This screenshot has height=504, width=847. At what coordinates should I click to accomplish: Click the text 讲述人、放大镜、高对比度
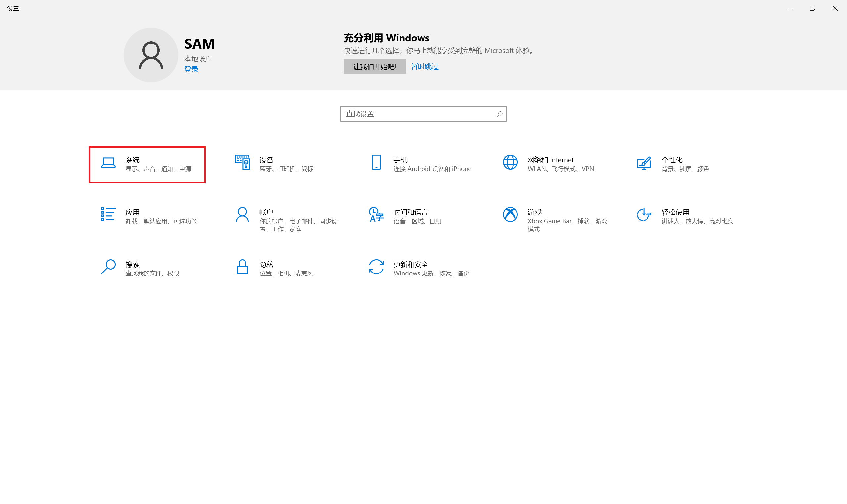(697, 222)
